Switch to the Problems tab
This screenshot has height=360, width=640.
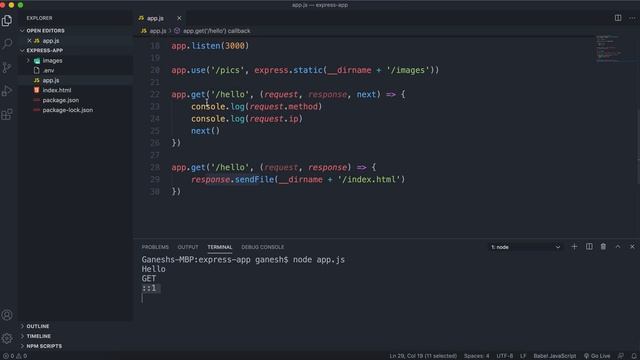coord(155,247)
